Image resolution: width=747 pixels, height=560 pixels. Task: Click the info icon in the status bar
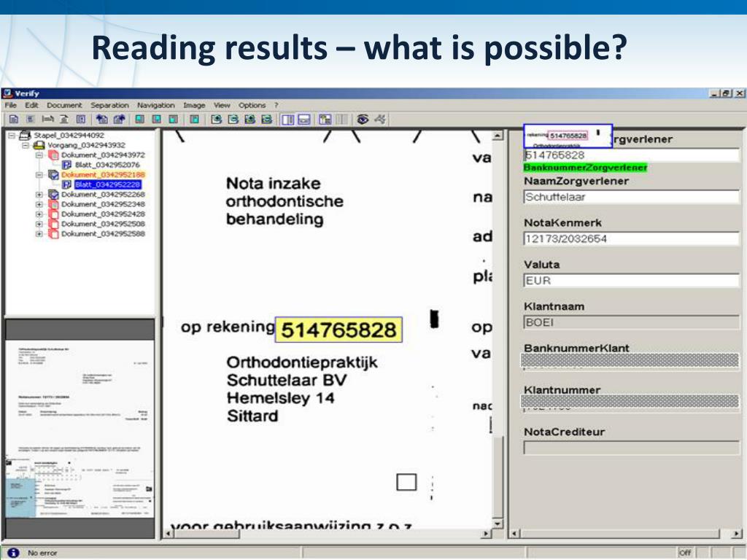pos(12,553)
